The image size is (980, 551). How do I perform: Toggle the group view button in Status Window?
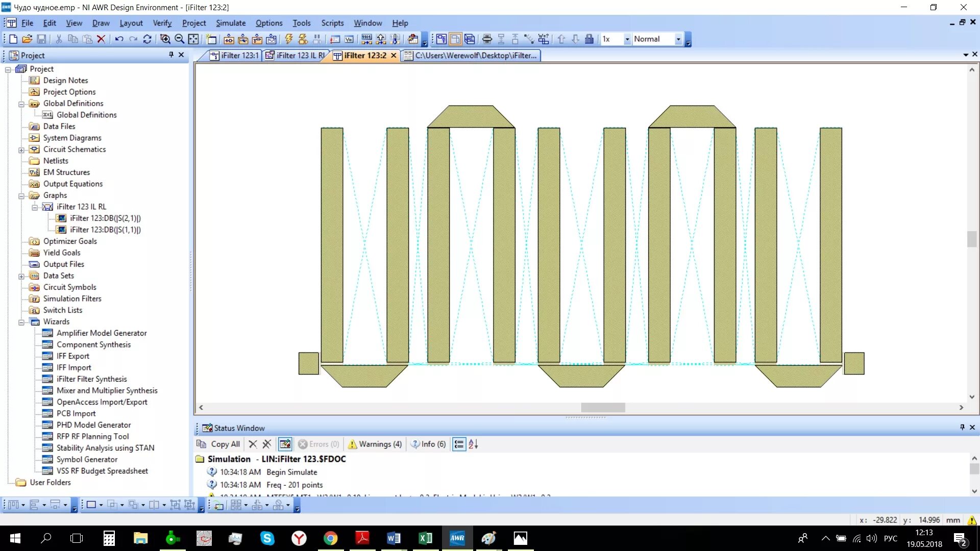[x=459, y=444]
